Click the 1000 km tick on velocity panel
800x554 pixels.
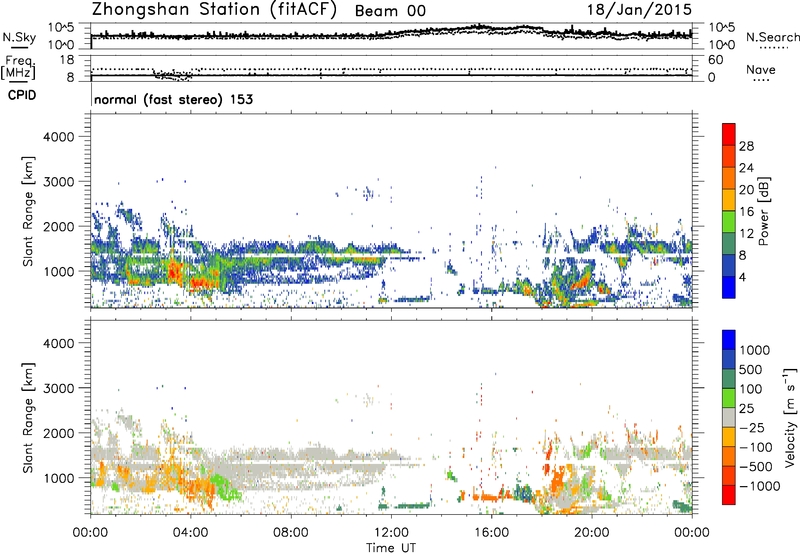pyautogui.click(x=59, y=478)
